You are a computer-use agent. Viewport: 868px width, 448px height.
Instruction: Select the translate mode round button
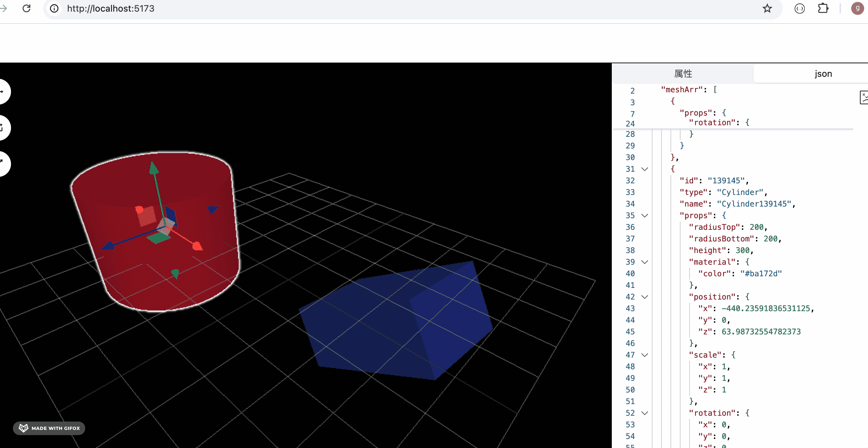pyautogui.click(x=2, y=92)
